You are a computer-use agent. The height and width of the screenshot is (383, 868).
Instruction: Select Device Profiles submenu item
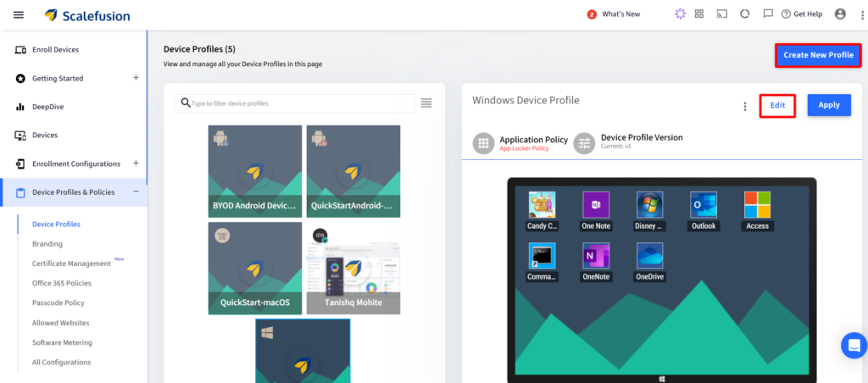click(56, 225)
